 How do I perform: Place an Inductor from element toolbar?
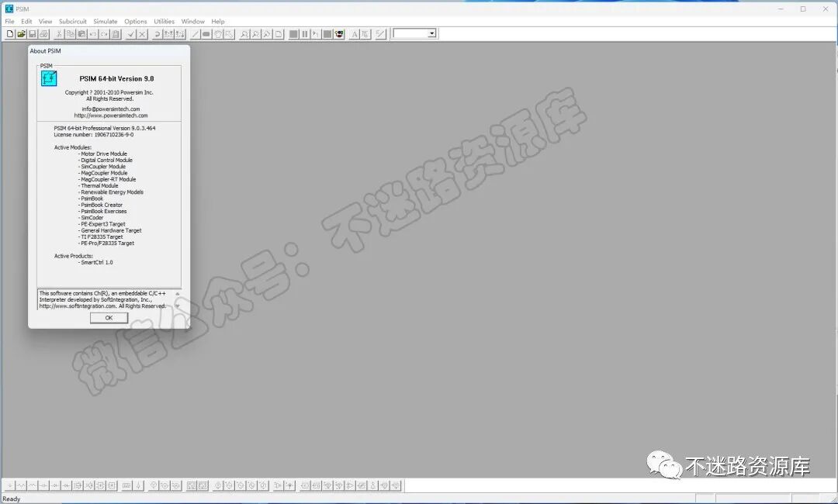pyautogui.click(x=32, y=485)
